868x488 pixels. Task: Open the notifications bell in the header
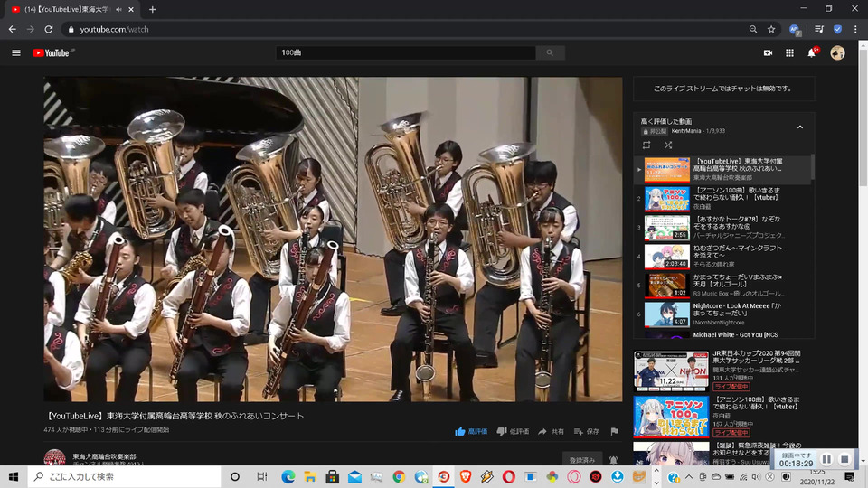click(x=812, y=52)
